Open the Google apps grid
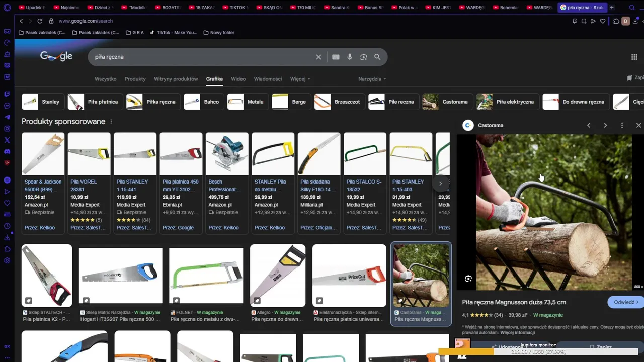The height and width of the screenshot is (362, 644). pos(634,57)
